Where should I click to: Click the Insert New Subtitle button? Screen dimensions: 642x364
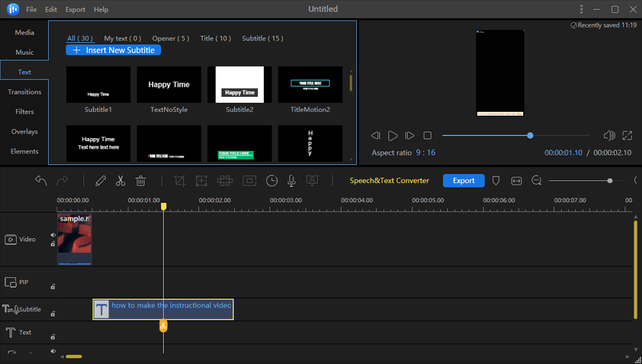click(x=114, y=50)
